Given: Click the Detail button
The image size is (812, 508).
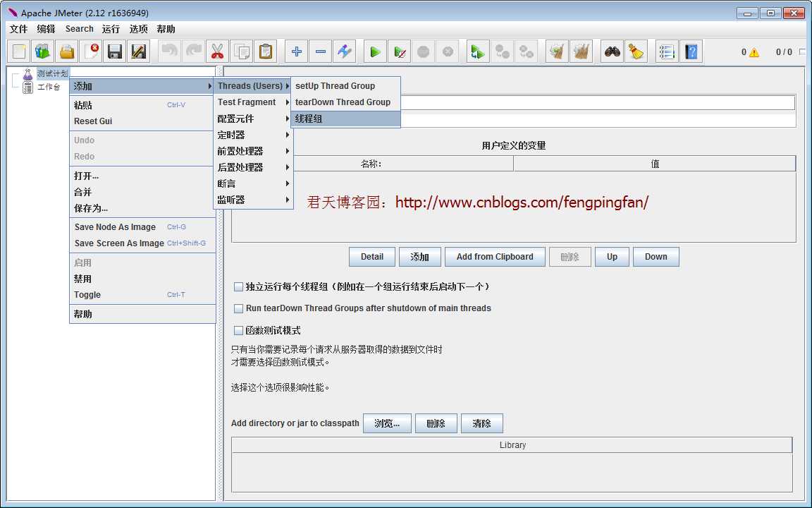Looking at the screenshot, I should pos(372,257).
